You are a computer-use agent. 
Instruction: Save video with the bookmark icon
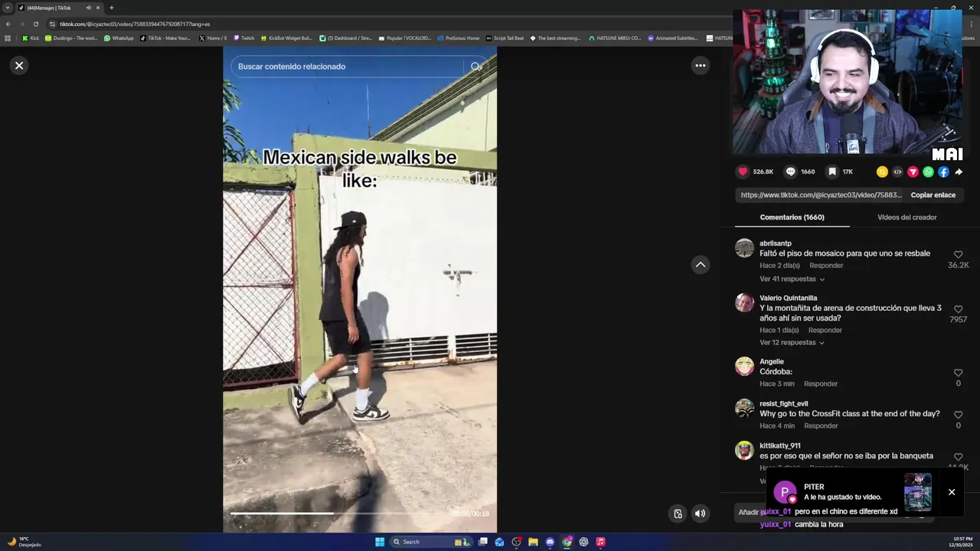pyautogui.click(x=831, y=171)
